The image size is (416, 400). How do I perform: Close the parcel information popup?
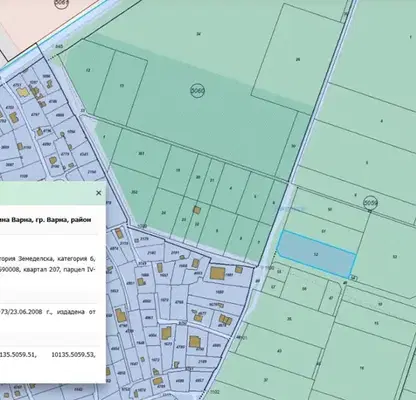(98, 193)
